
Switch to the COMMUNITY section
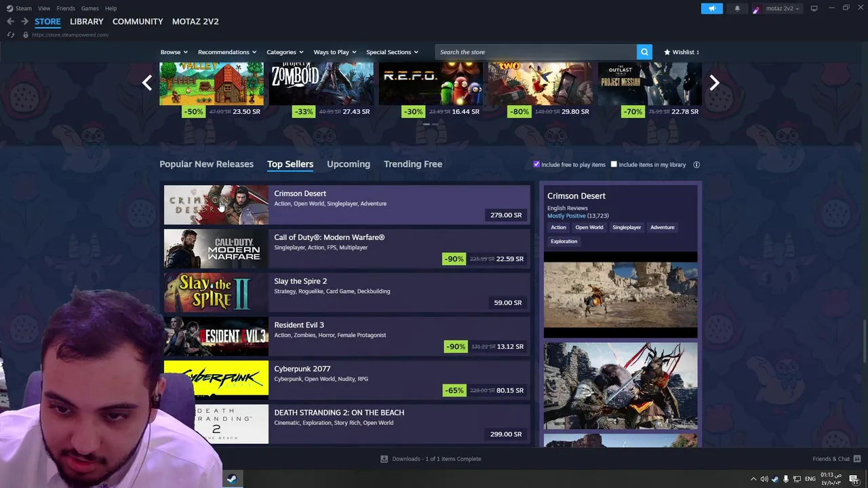pyautogui.click(x=138, y=22)
